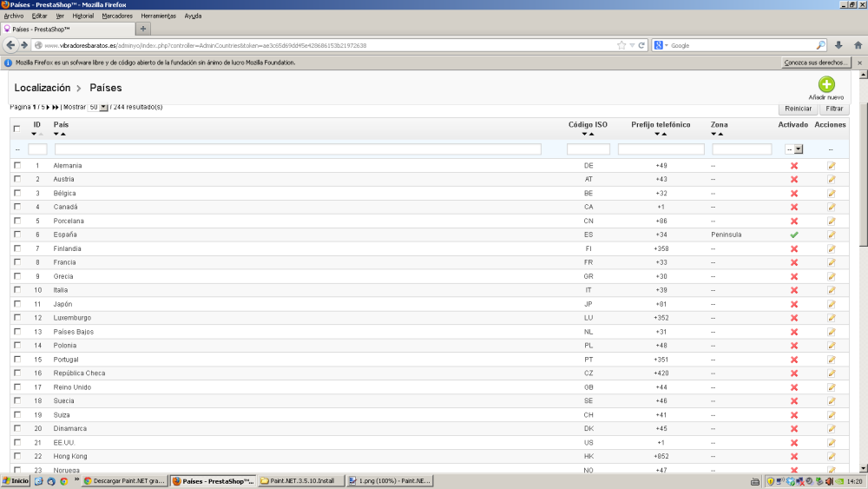The height and width of the screenshot is (489, 868).
Task: Sort Prefijo telefónico ascending arrow
Action: (664, 134)
